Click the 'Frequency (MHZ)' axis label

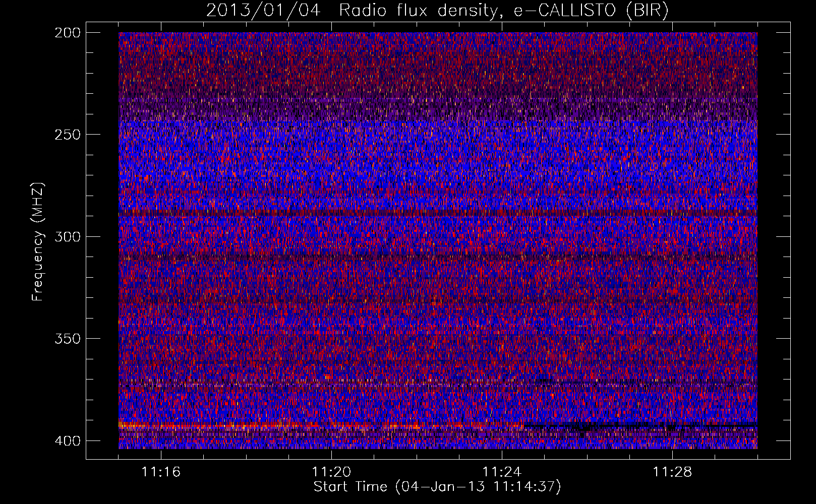pos(38,241)
